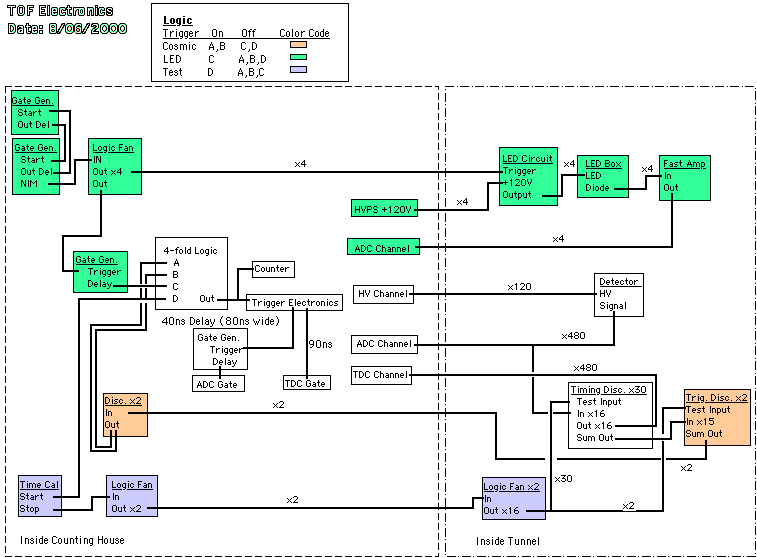Click the '90ns' delay label
The width and height of the screenshot is (757, 558).
click(321, 344)
